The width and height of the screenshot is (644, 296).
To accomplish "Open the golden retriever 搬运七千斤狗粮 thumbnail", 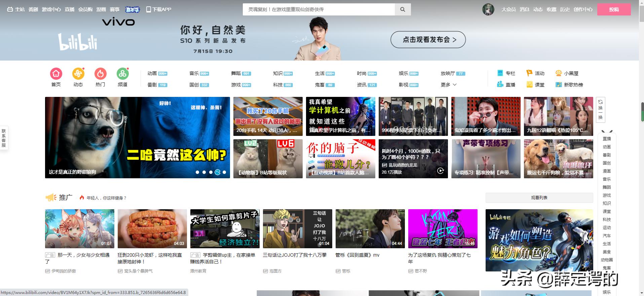I will click(559, 159).
